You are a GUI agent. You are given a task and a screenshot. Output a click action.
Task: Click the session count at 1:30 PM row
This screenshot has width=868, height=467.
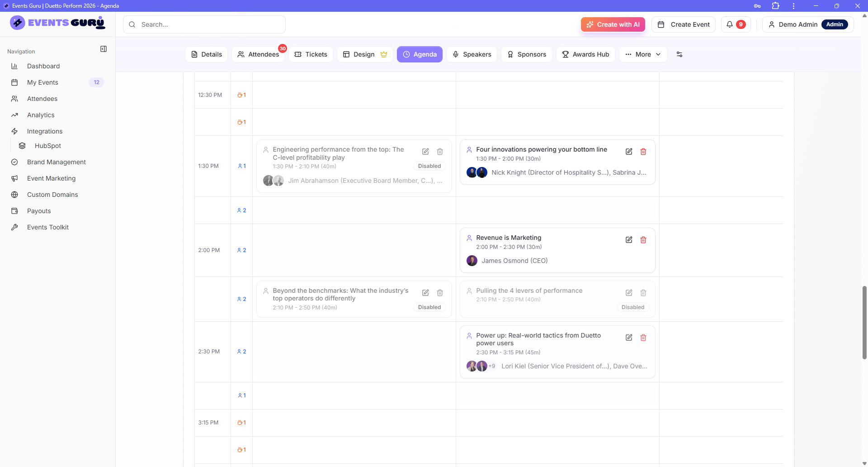241,166
